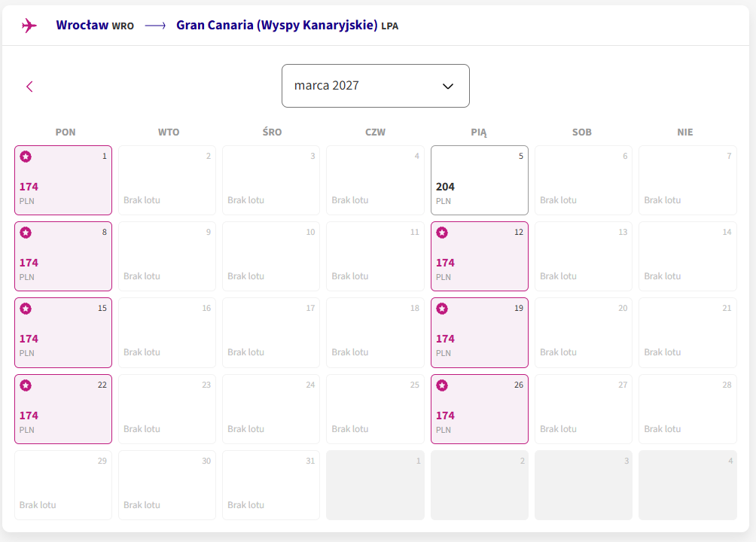This screenshot has height=542, width=756.
Task: Click the star icon on March 26
Action: pos(442,385)
